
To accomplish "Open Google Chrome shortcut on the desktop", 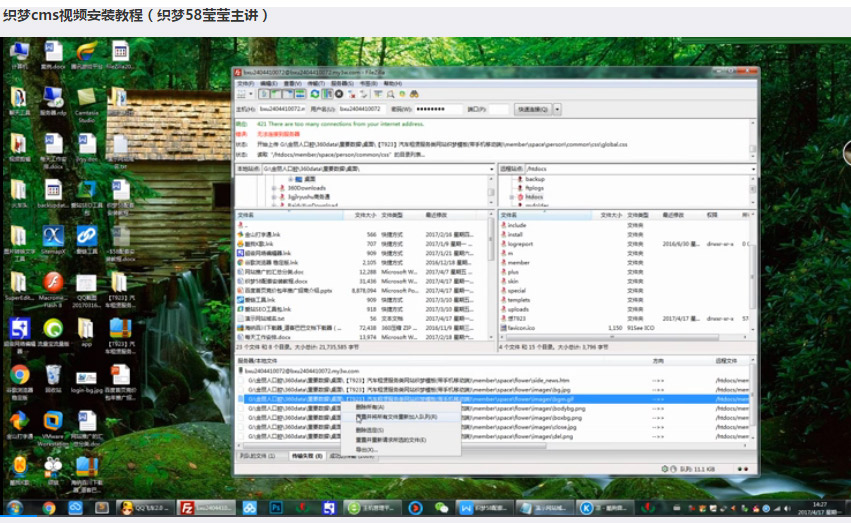I will coord(19,376).
